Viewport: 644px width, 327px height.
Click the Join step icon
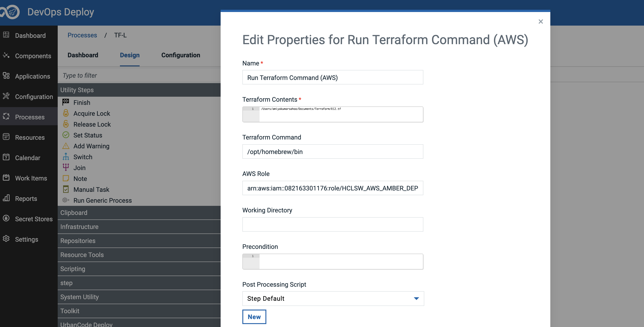(66, 167)
